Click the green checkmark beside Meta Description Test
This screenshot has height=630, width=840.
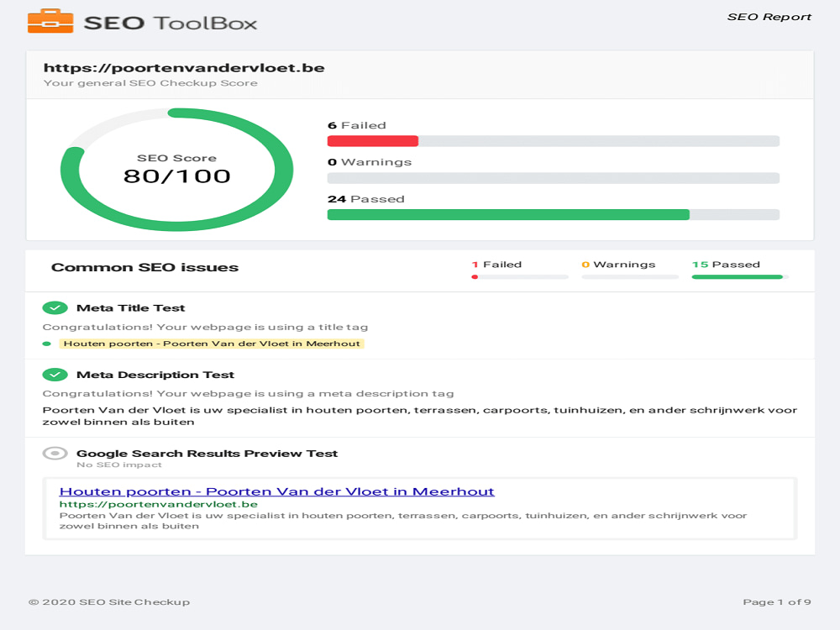(55, 375)
